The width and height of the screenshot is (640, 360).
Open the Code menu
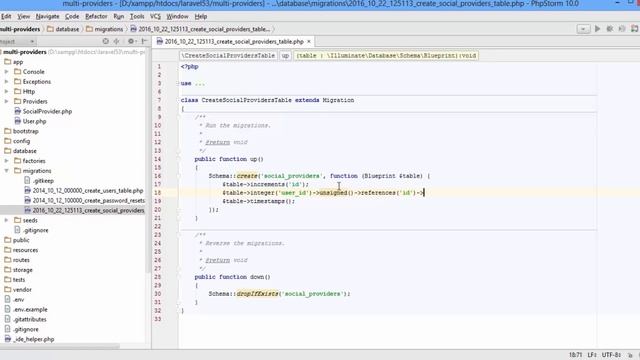[x=72, y=16]
